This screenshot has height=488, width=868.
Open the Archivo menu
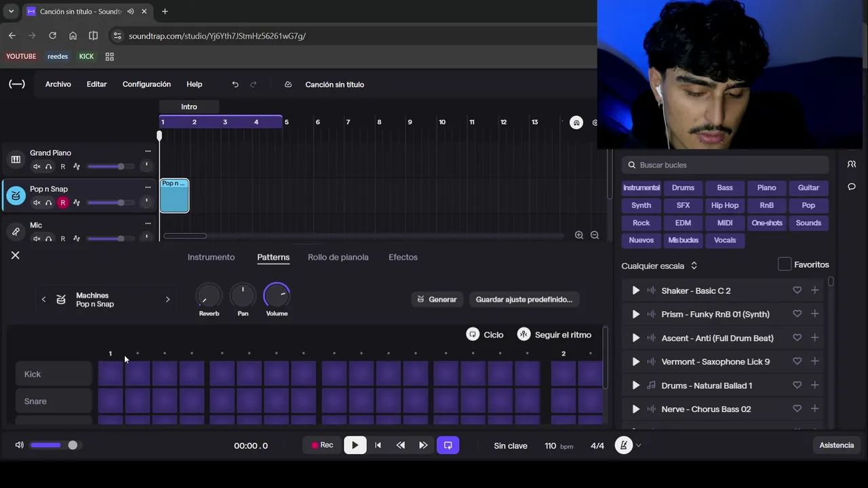(58, 84)
